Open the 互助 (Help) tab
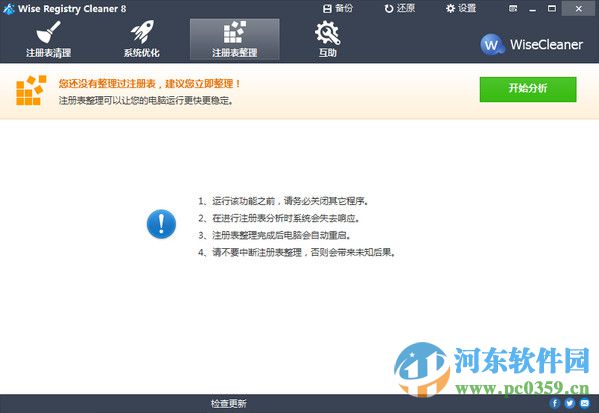Image resolution: width=599 pixels, height=413 pixels. (327, 39)
